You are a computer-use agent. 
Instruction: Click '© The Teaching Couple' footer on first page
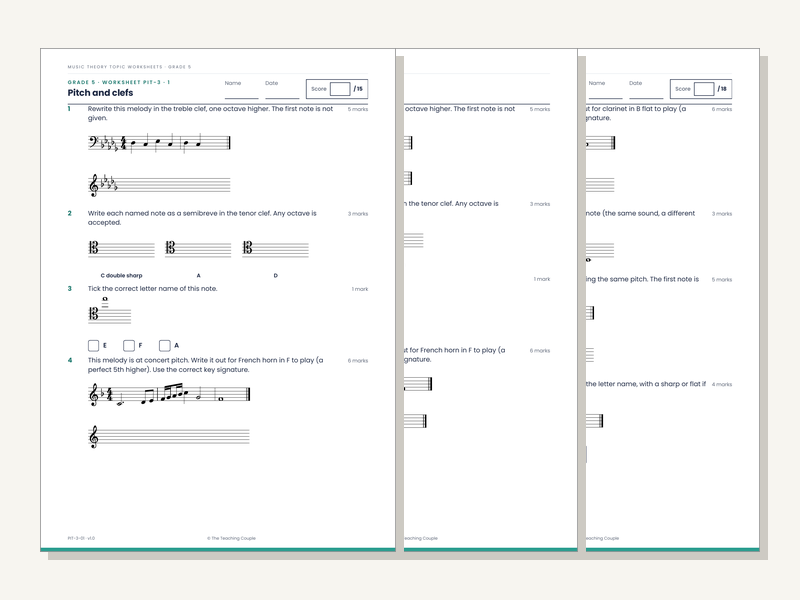231,538
